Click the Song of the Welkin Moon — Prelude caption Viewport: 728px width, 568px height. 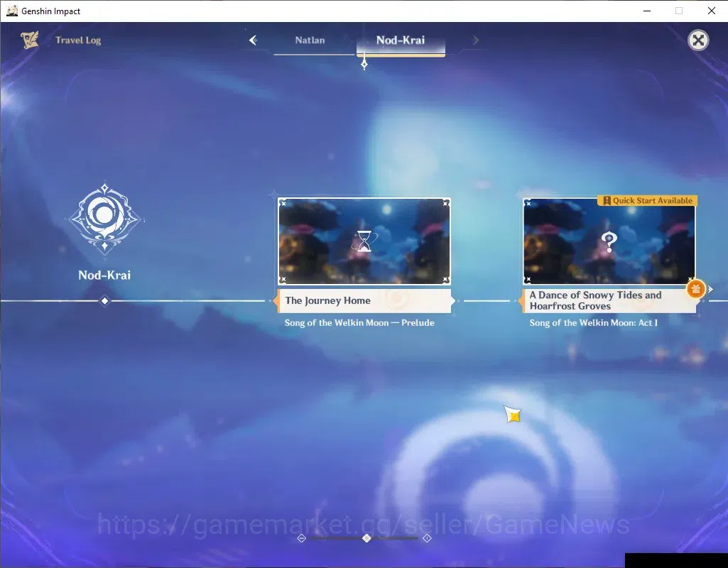pyautogui.click(x=359, y=323)
